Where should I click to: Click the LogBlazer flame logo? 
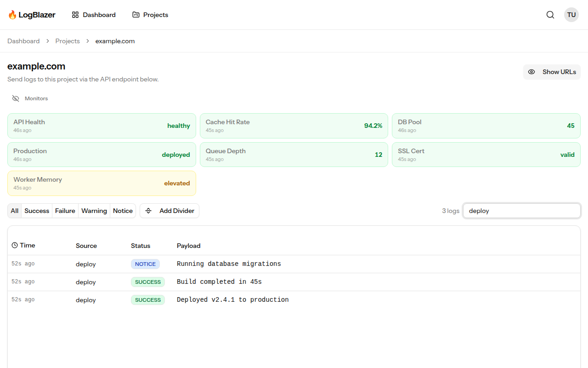pyautogui.click(x=12, y=15)
